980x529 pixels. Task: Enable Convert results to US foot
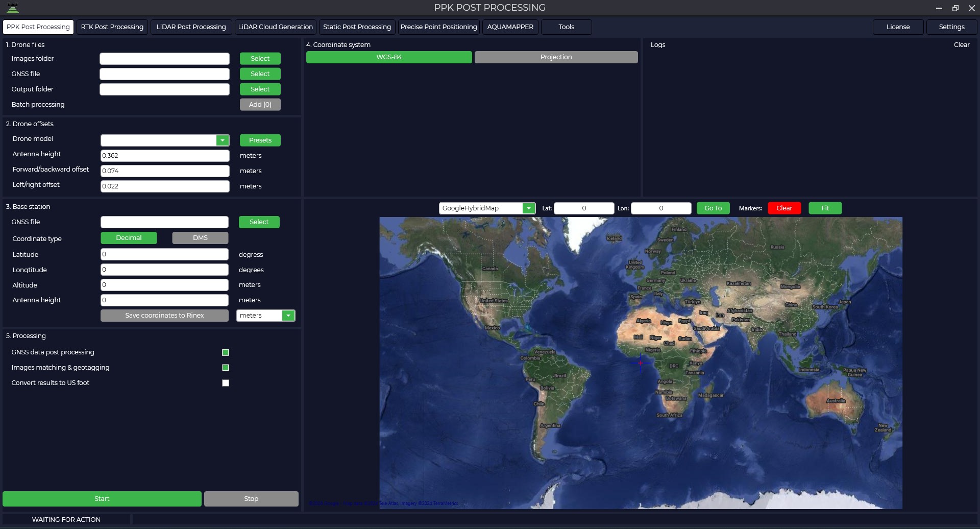point(226,383)
